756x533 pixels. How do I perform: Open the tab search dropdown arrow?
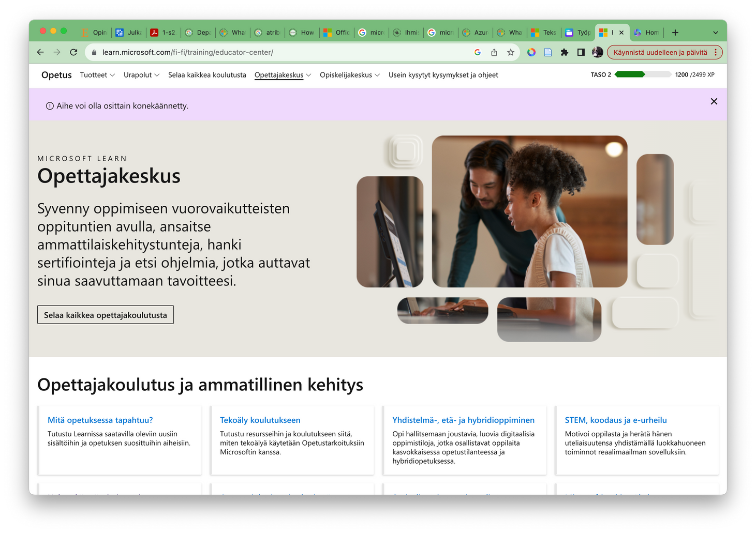click(716, 33)
